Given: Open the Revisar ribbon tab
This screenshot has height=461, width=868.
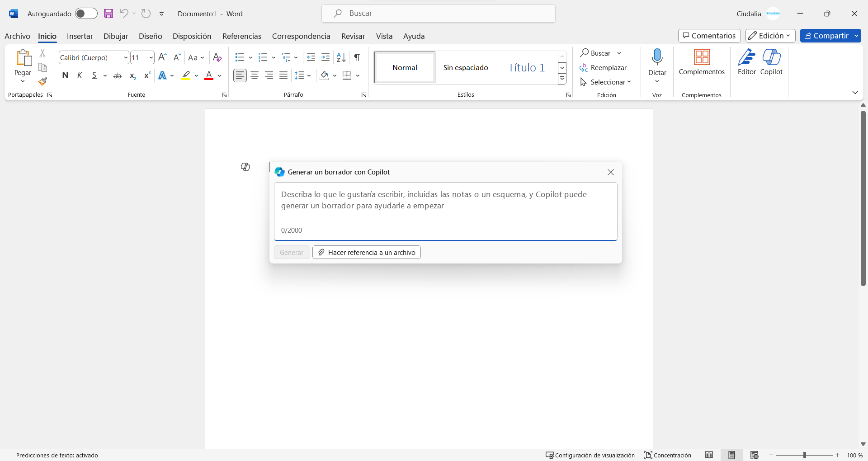Looking at the screenshot, I should pos(353,36).
